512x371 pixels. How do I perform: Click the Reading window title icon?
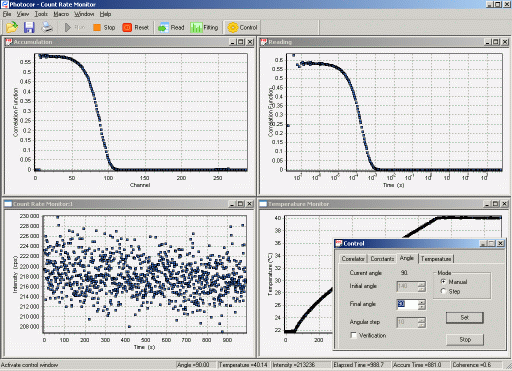[x=264, y=42]
